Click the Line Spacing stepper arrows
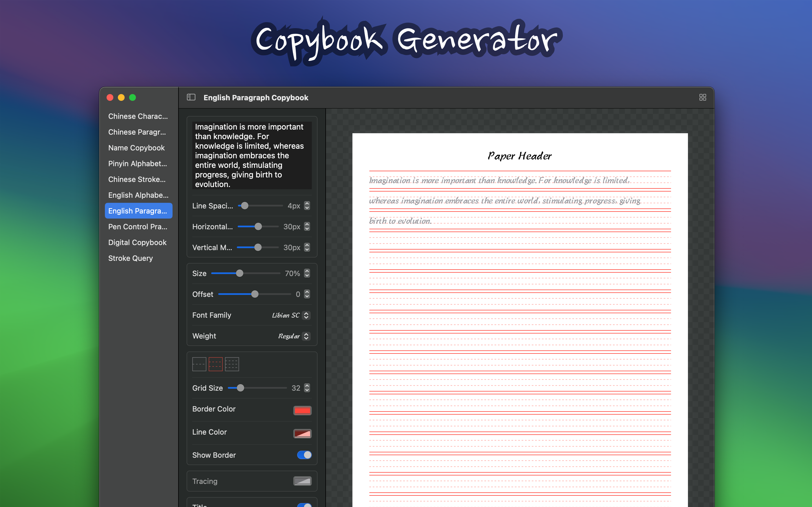 (307, 206)
